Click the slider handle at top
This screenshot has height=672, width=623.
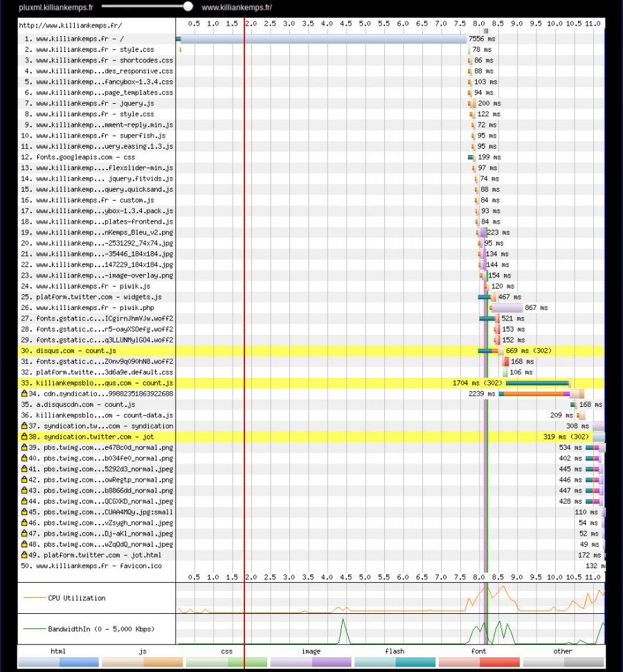188,6
